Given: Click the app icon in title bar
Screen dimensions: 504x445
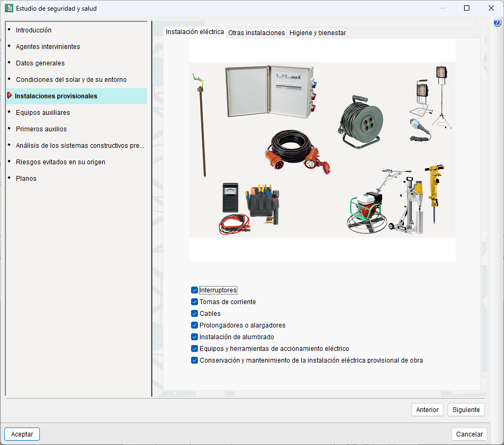Looking at the screenshot, I should point(9,8).
